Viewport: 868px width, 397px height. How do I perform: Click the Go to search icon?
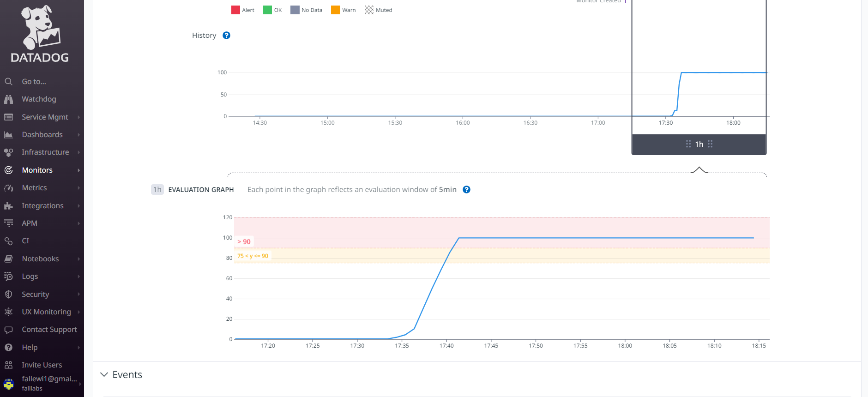pyautogui.click(x=8, y=82)
